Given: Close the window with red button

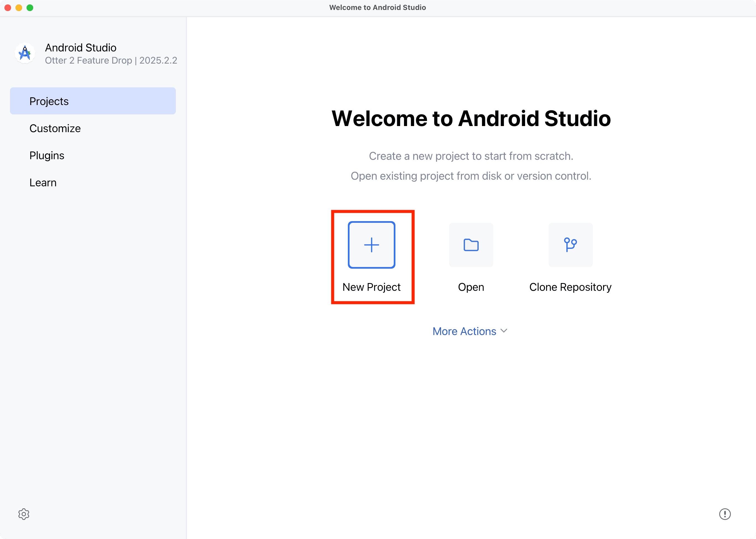Looking at the screenshot, I should pos(8,8).
